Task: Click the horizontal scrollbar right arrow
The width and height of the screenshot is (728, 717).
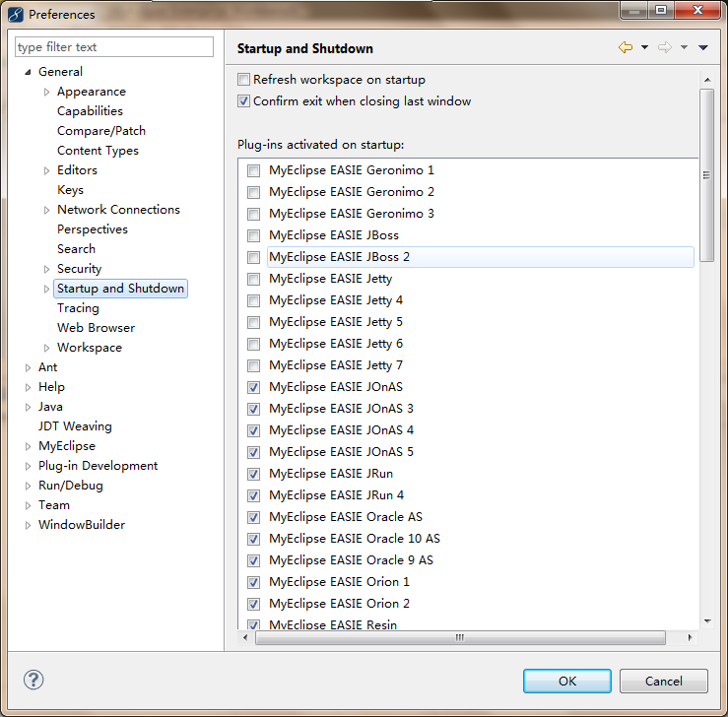Action: [690, 637]
